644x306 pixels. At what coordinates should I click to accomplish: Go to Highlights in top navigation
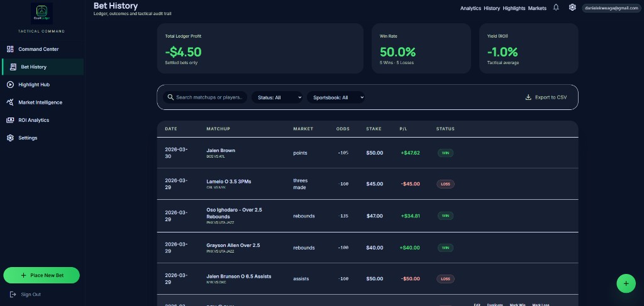514,8
